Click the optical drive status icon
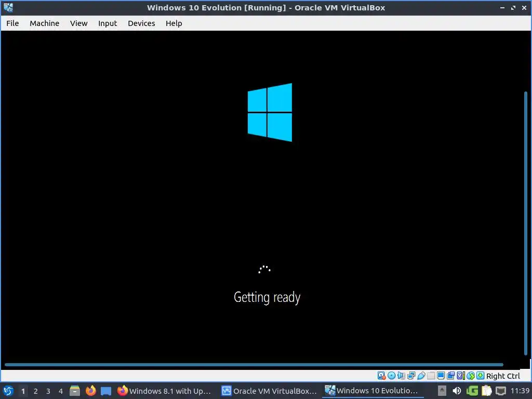 (391, 376)
